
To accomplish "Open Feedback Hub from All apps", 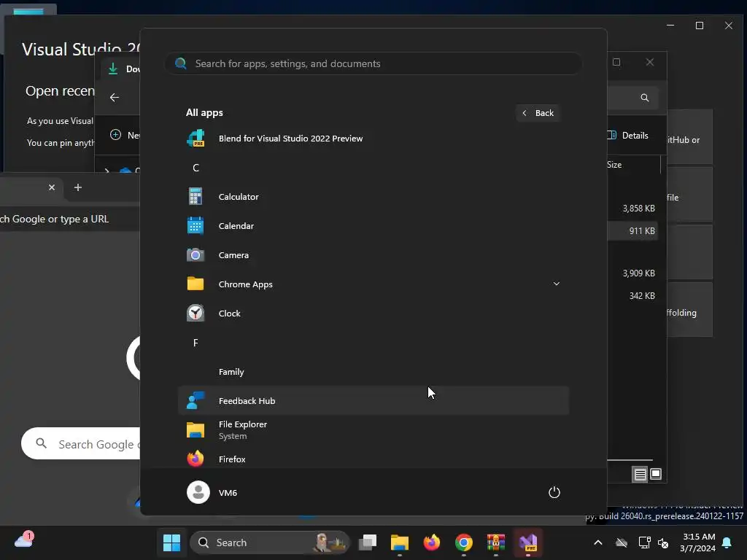I will point(373,401).
